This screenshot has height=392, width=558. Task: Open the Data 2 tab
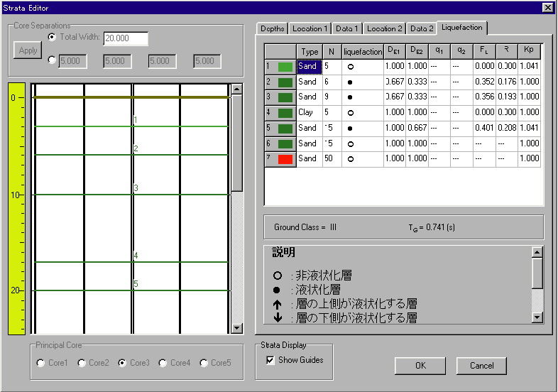pyautogui.click(x=421, y=29)
